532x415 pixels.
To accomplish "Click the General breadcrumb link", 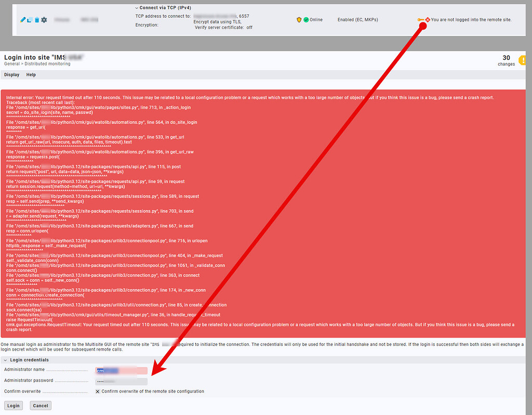I will coord(11,64).
